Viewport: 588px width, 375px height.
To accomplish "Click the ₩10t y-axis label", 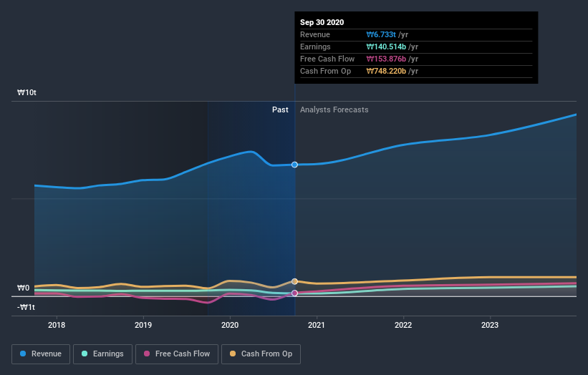I will (26, 92).
